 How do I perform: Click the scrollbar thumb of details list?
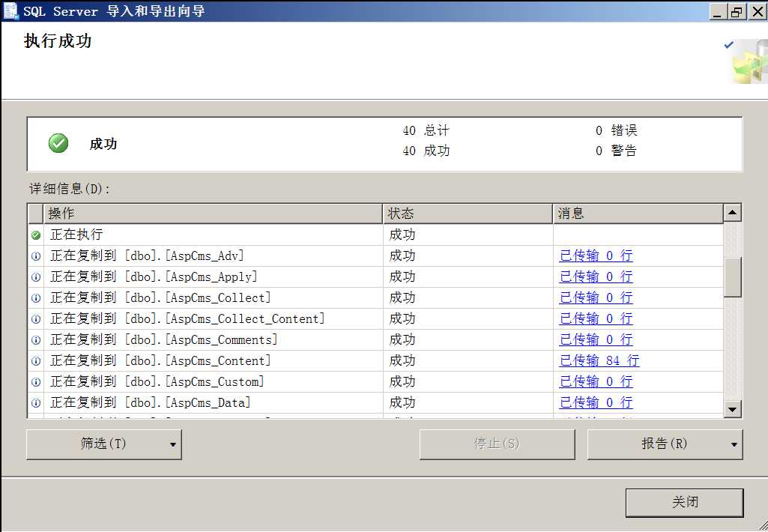(732, 277)
